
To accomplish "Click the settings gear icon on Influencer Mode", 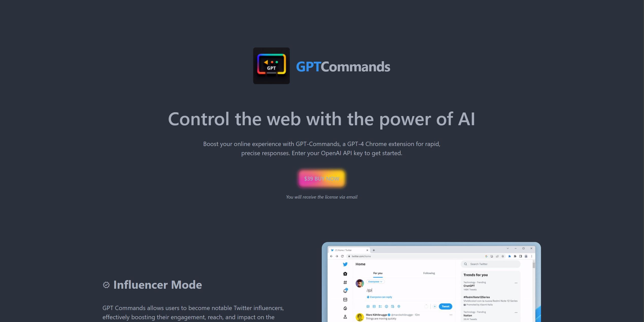I will point(106,285).
